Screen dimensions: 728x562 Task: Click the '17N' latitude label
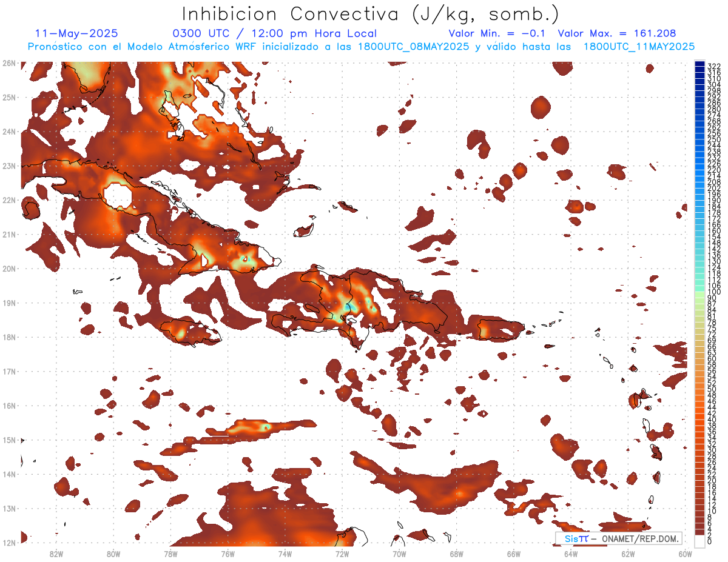tap(8, 371)
